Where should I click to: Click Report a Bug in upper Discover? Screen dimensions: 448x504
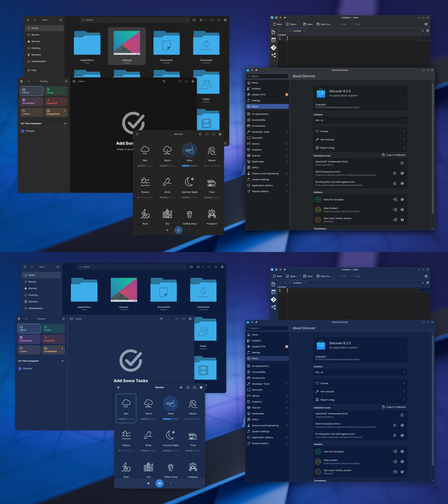(x=360, y=148)
